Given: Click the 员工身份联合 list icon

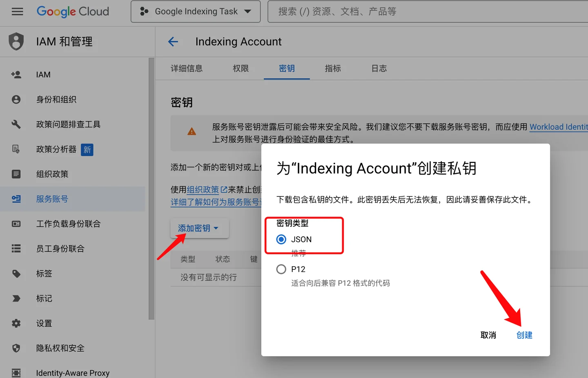Looking at the screenshot, I should point(16,249).
